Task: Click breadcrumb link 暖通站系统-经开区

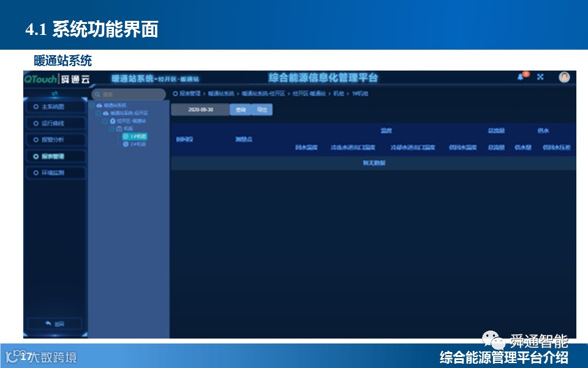Action: point(263,93)
